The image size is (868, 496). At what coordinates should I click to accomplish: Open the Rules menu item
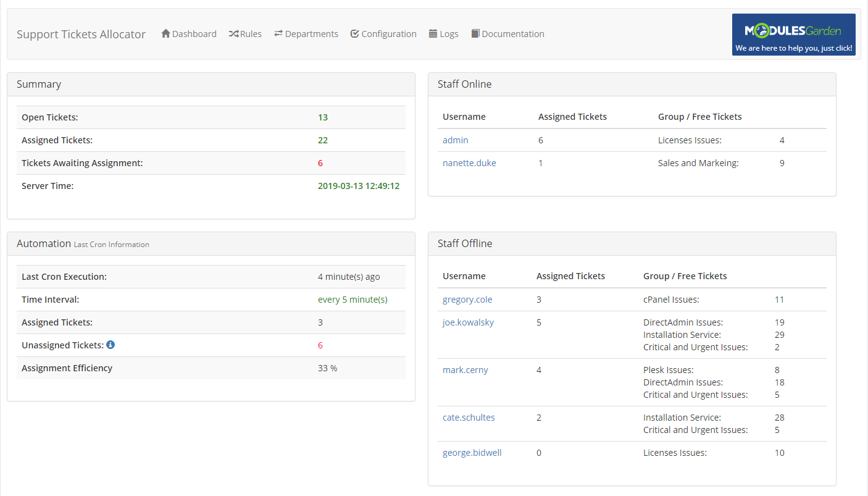click(251, 34)
